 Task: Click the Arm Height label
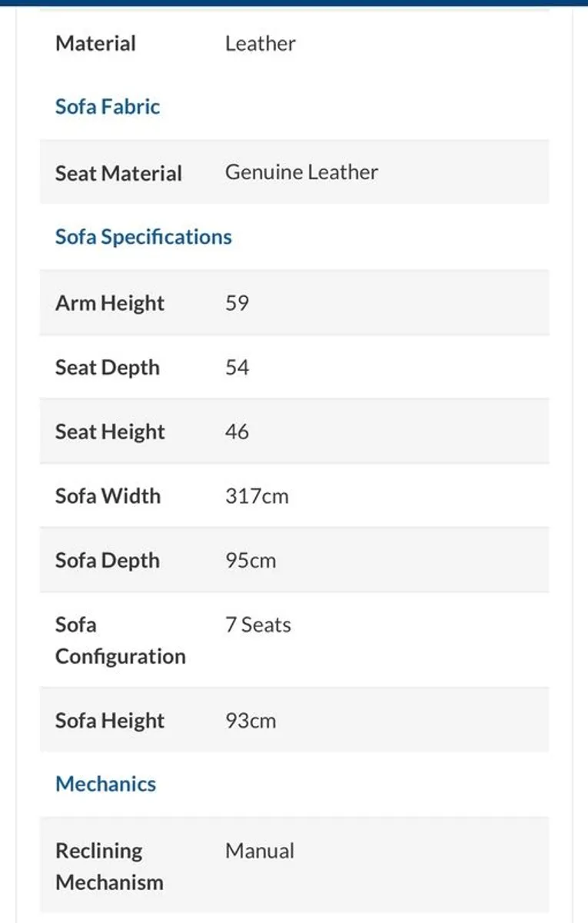(110, 303)
